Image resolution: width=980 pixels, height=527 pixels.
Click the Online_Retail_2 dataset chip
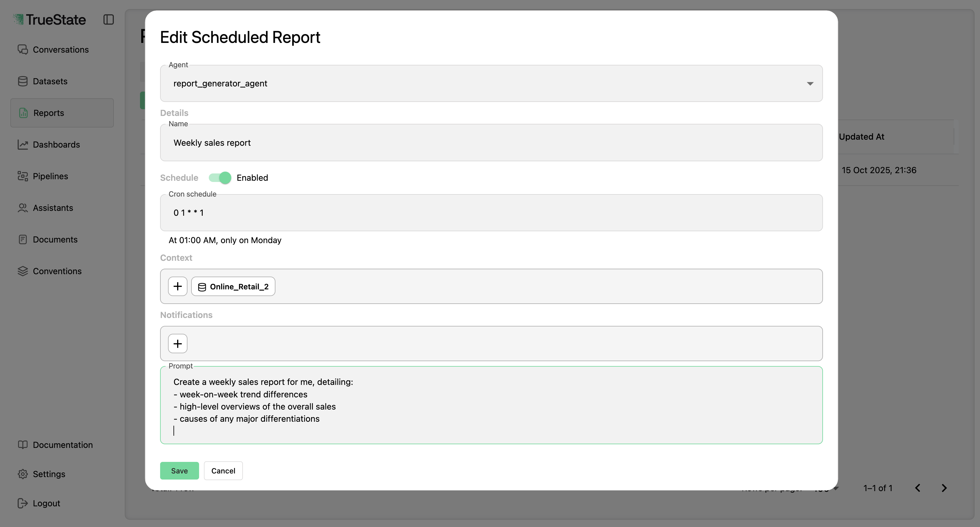233,286
